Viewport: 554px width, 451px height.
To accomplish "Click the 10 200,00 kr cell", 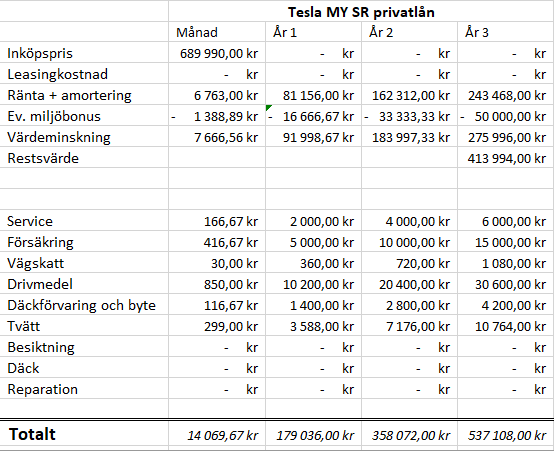I will pos(313,284).
